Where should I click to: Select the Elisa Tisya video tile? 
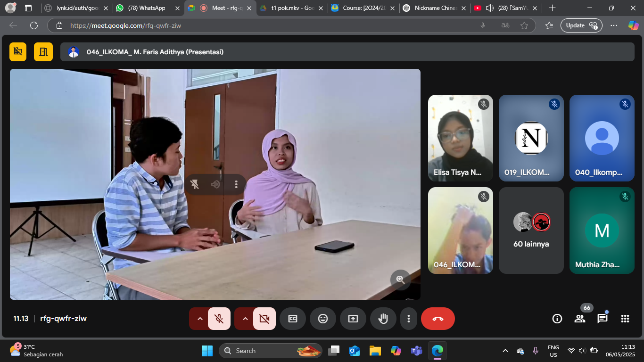[460, 138]
